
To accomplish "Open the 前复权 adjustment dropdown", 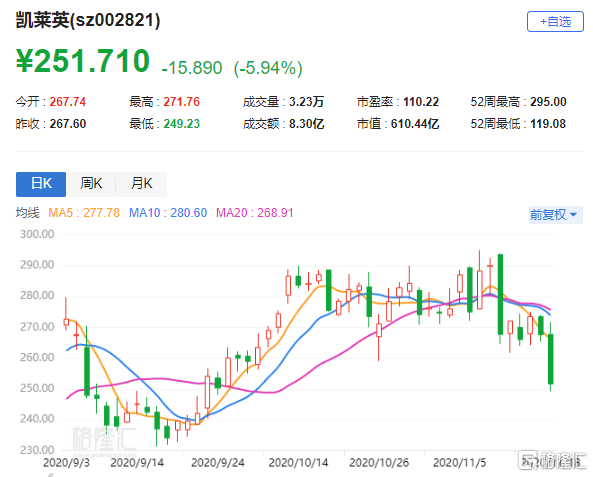I will pyautogui.click(x=555, y=215).
